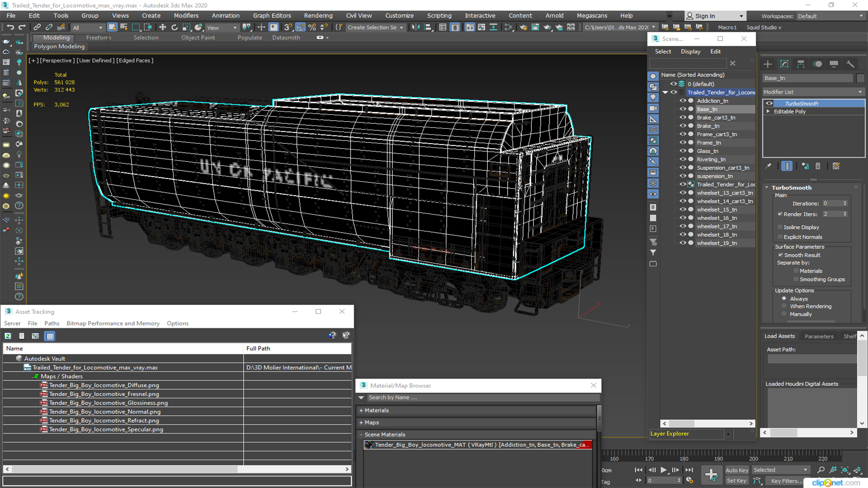The image size is (868, 488).
Task: Click Pin Stack icon under modifier stack
Action: 768,166
